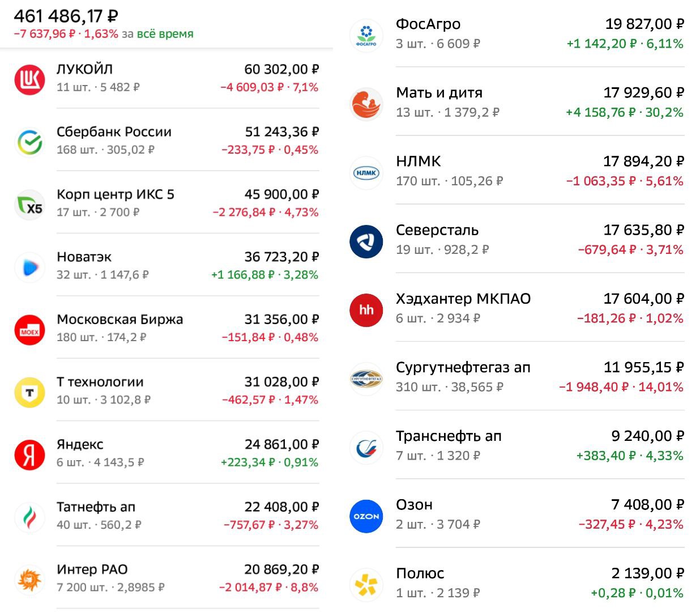Click the Интер РАО sun logo
Screen dimensions: 700x612
[29, 578]
